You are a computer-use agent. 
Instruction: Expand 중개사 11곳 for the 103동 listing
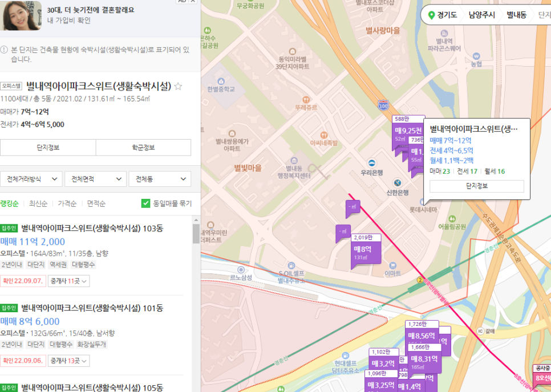click(x=68, y=281)
